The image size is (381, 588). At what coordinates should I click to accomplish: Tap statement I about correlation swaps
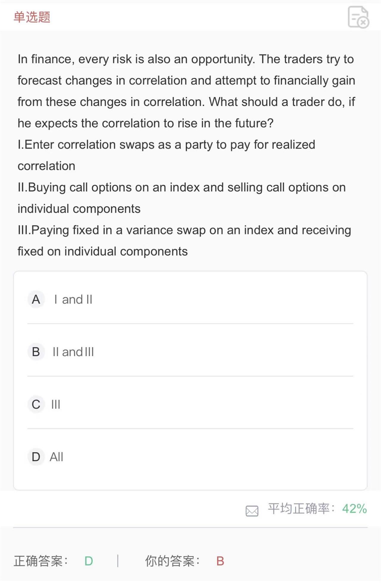click(x=166, y=155)
